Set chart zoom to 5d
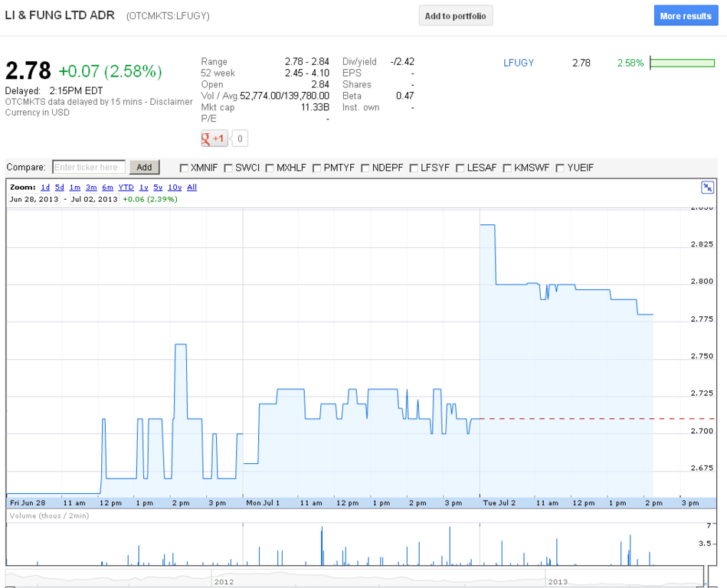 click(59, 188)
